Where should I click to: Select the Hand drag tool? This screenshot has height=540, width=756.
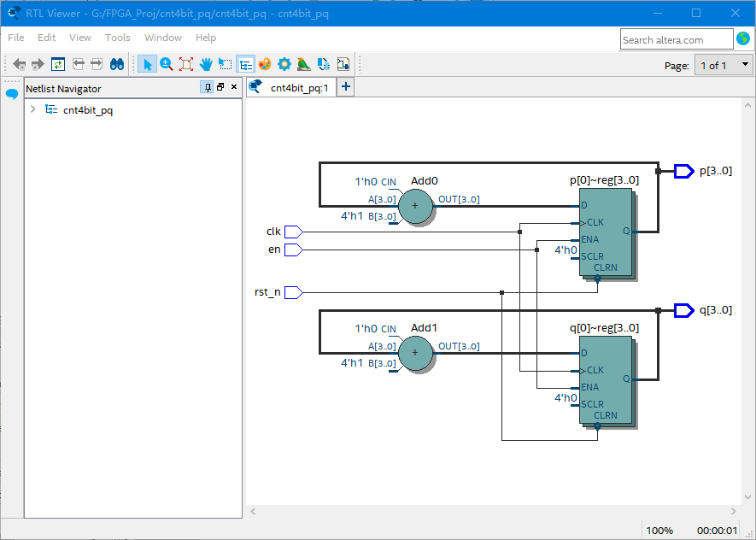[206, 64]
